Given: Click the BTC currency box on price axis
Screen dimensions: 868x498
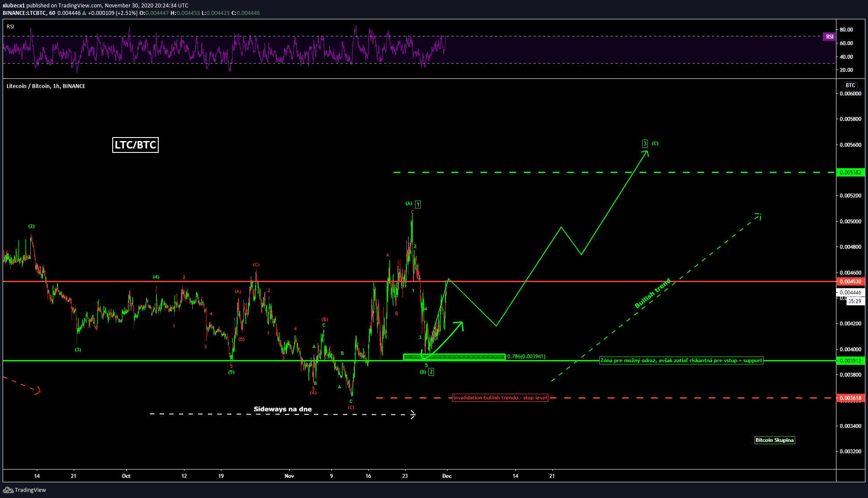Looking at the screenshot, I should pos(850,85).
